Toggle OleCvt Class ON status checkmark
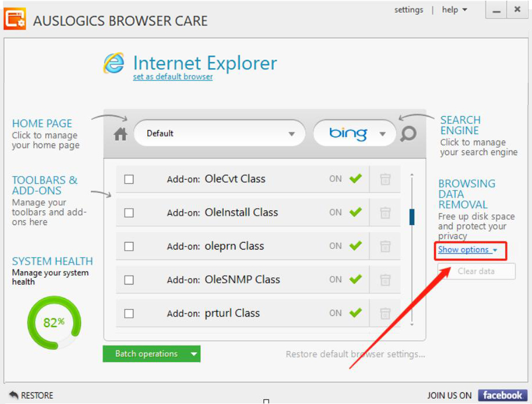This screenshot has width=532, height=404. coord(355,178)
